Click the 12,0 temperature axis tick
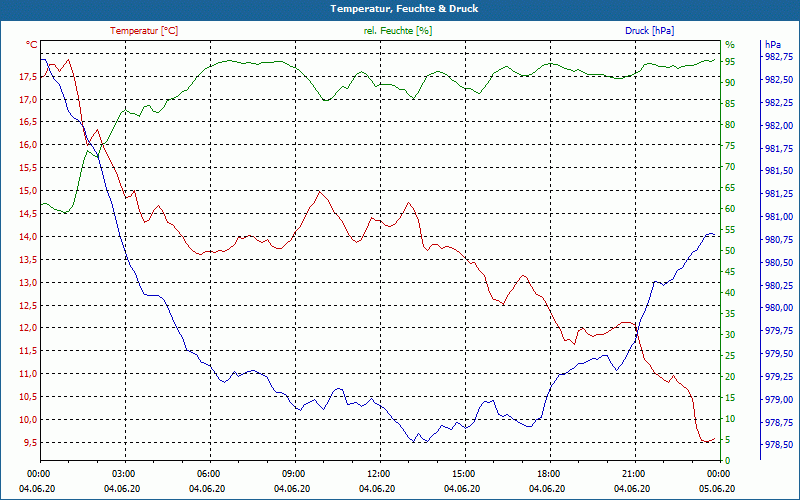This screenshot has width=800, height=500. click(x=28, y=328)
